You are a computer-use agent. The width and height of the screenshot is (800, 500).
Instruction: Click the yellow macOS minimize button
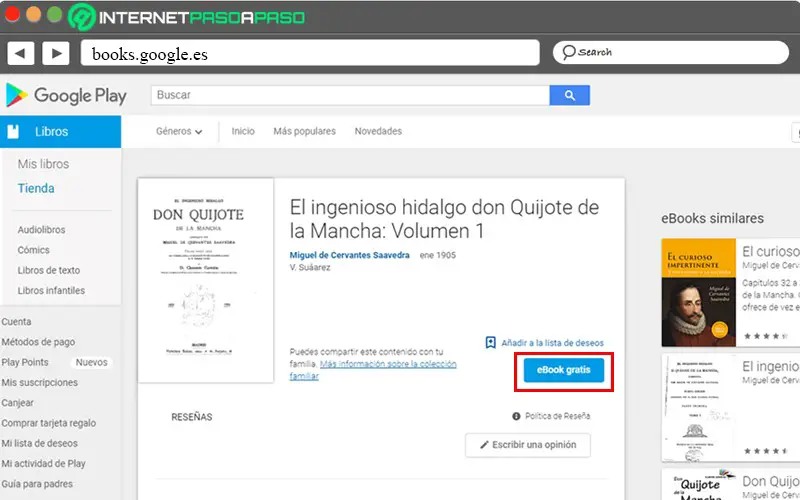click(33, 15)
